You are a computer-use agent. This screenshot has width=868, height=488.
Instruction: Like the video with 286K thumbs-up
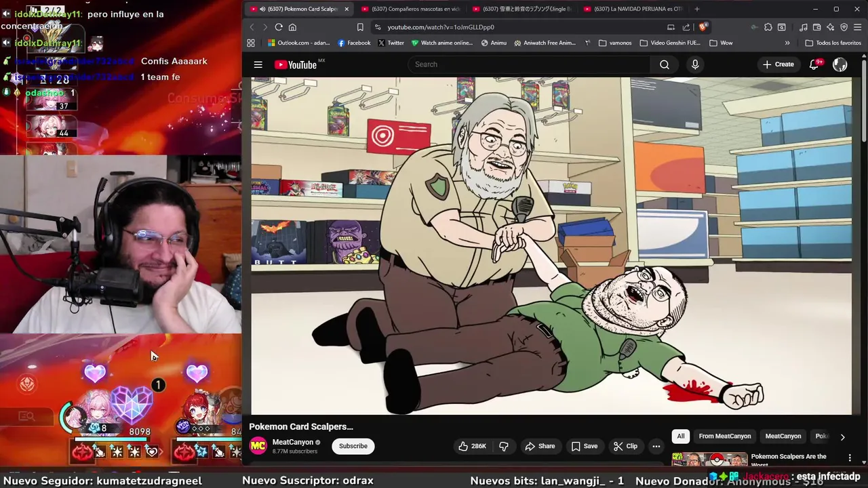(473, 446)
